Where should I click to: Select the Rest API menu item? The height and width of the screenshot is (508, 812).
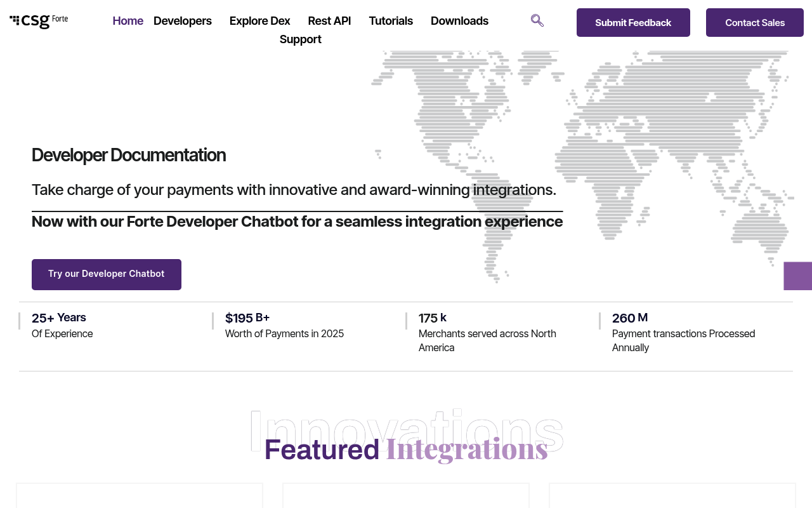click(x=329, y=21)
